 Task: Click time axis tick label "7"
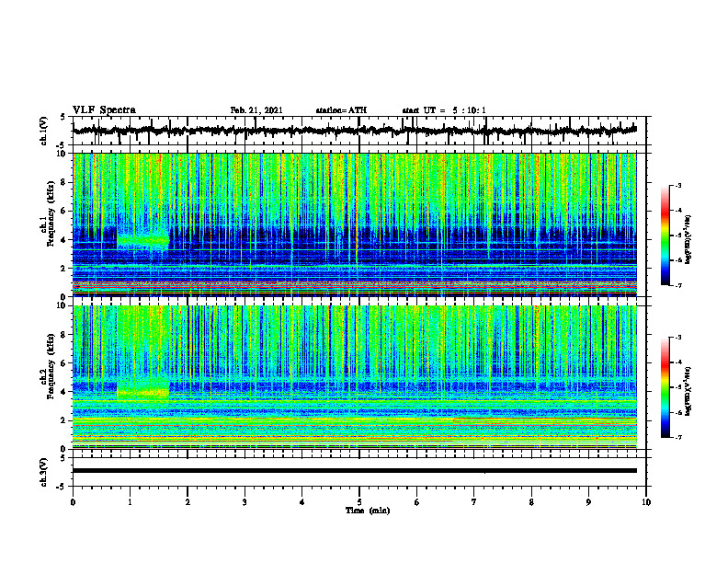click(474, 502)
